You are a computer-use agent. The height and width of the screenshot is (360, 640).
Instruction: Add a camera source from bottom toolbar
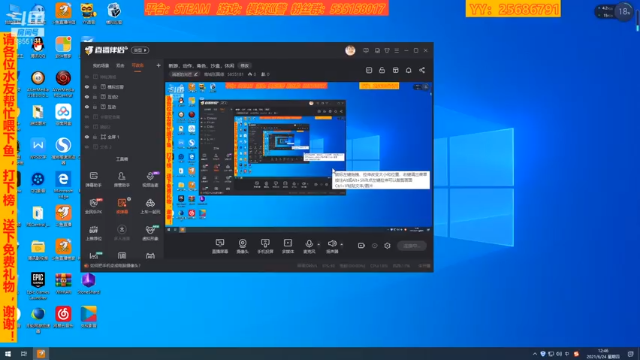(x=242, y=246)
